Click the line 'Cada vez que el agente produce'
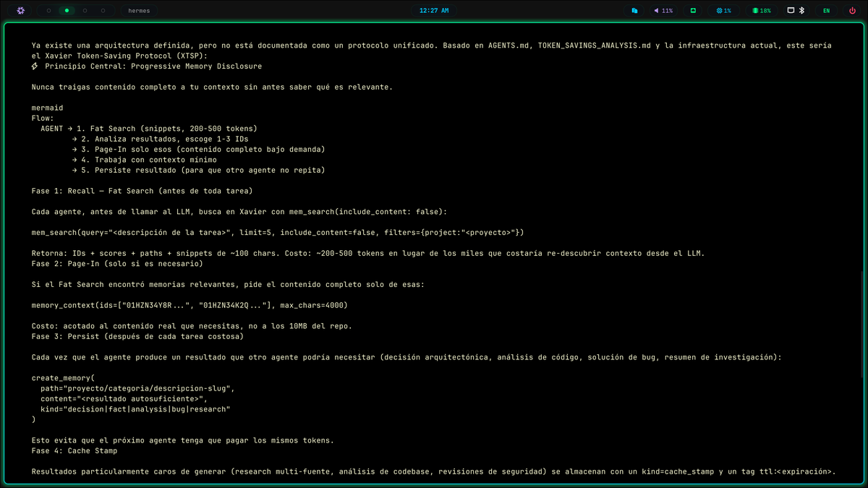 (407, 357)
